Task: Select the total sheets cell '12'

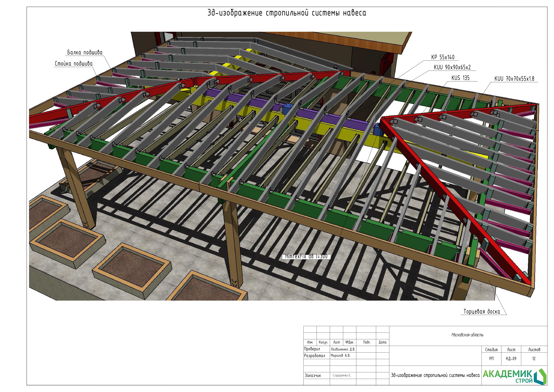Action: coord(534,359)
